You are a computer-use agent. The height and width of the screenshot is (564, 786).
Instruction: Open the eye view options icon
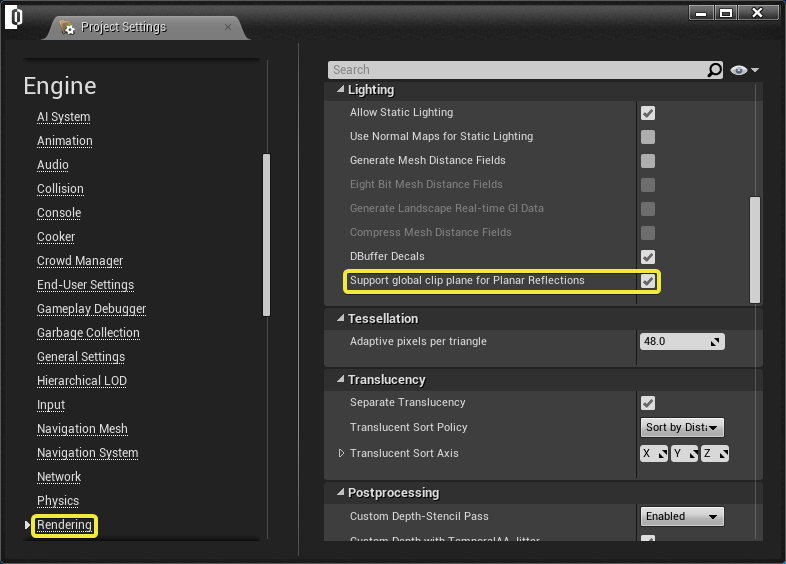[x=744, y=70]
